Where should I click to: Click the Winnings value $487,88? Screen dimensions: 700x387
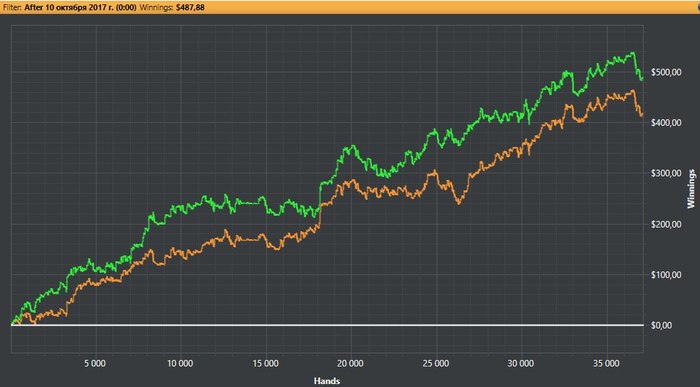[x=190, y=7]
